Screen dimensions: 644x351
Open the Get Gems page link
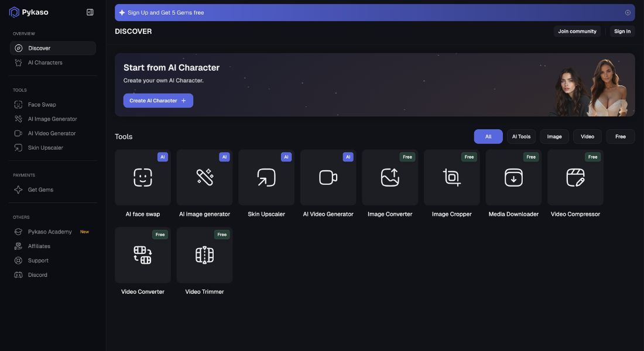point(53,190)
